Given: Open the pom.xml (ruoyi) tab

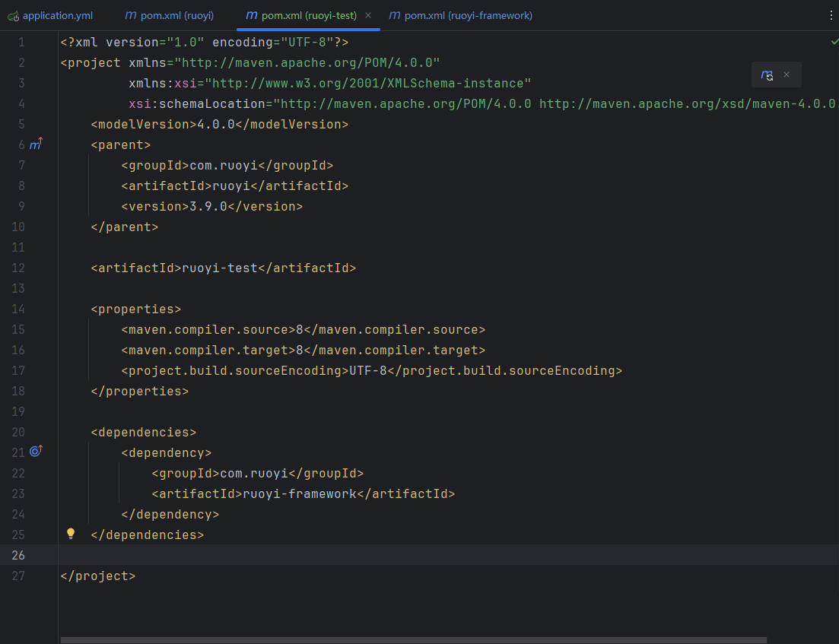Looking at the screenshot, I should click(169, 15).
